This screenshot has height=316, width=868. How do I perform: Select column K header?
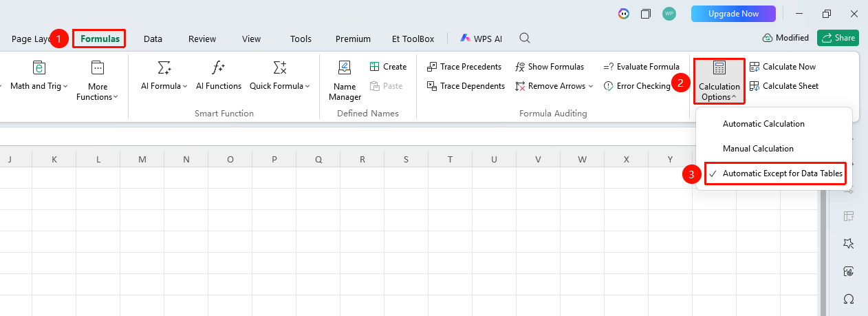[54, 160]
